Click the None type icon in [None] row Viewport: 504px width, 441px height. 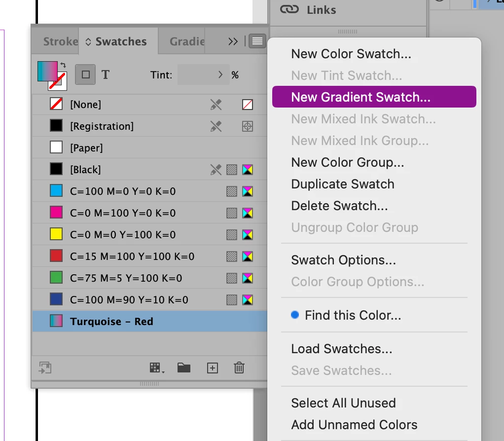248,105
